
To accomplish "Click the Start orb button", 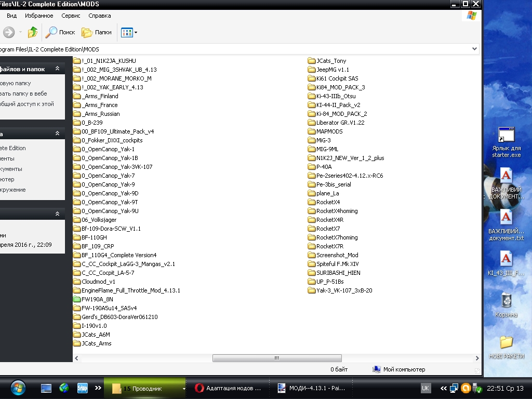I will click(18, 388).
